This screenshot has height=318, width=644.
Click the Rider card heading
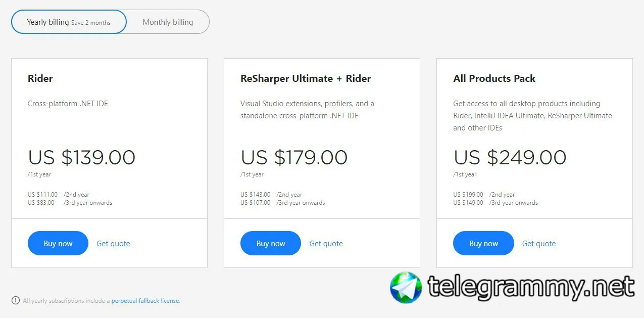pyautogui.click(x=40, y=78)
